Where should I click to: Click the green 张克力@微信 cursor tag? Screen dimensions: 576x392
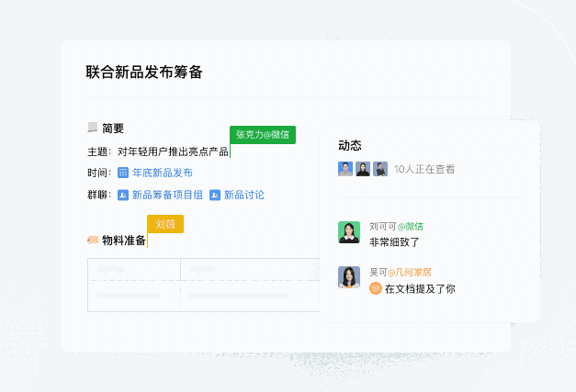click(263, 135)
